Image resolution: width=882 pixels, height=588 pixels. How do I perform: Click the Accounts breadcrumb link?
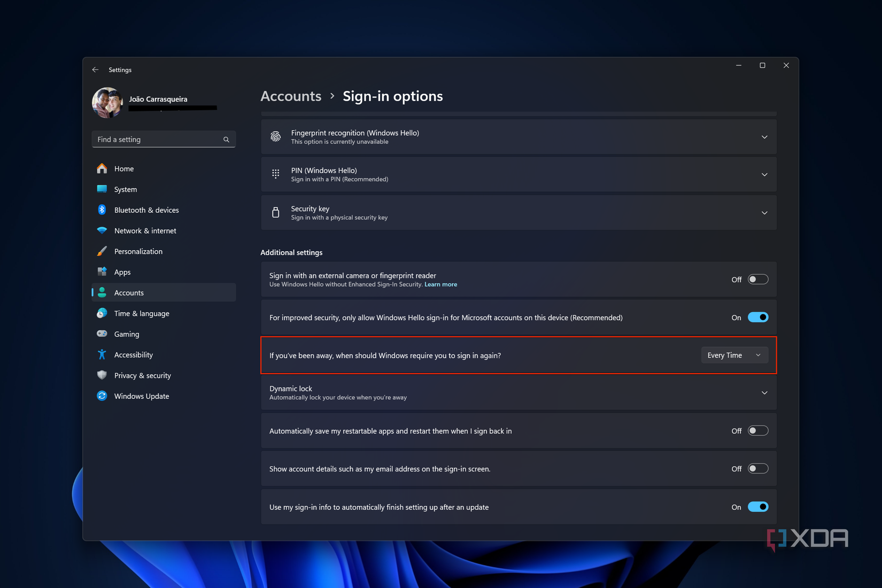(290, 96)
